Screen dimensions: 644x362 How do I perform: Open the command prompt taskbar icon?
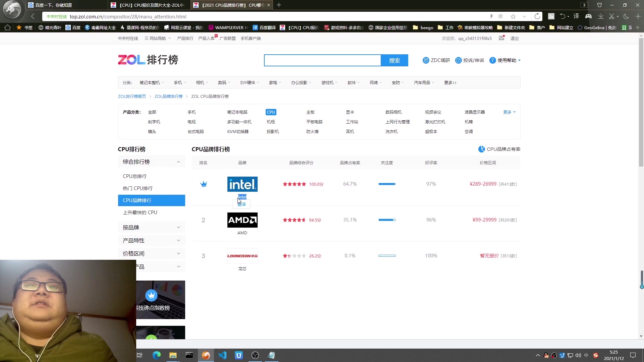tap(189, 355)
